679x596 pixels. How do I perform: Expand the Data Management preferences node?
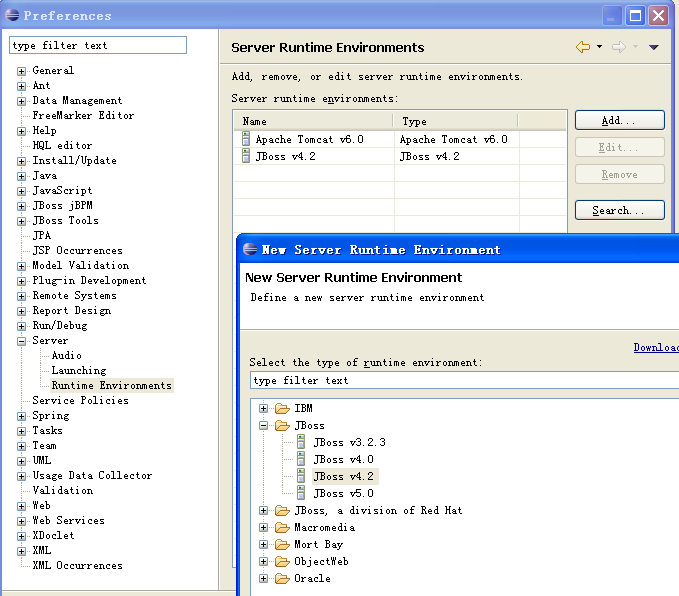pyautogui.click(x=21, y=101)
